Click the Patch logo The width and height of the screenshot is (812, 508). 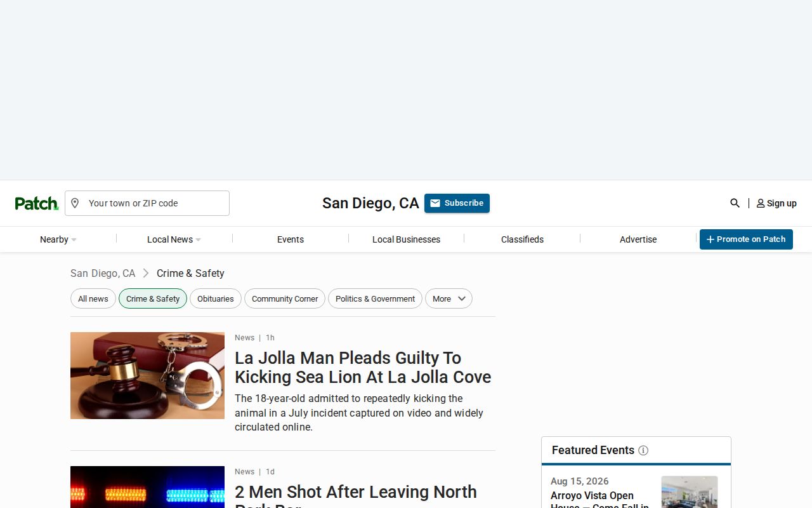tap(37, 203)
